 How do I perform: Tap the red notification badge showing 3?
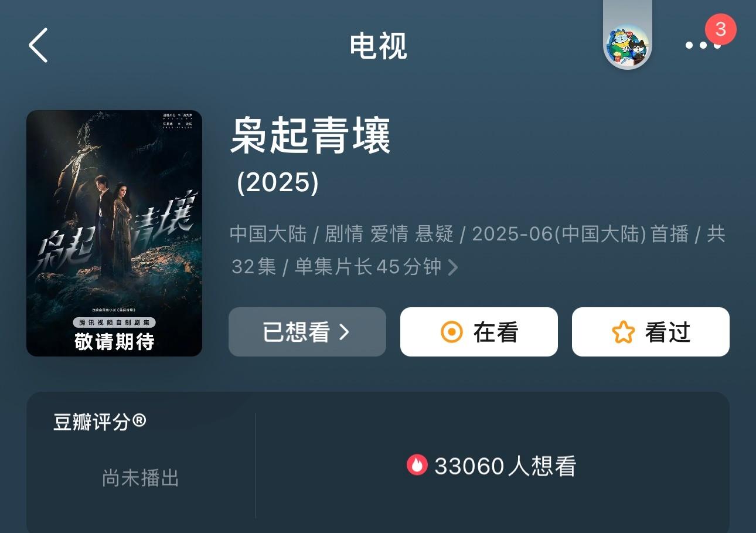720,29
